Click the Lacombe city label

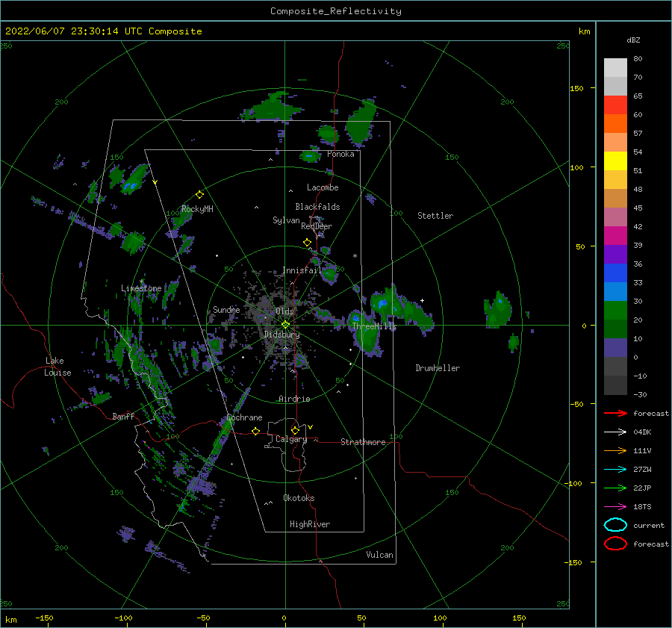(323, 187)
